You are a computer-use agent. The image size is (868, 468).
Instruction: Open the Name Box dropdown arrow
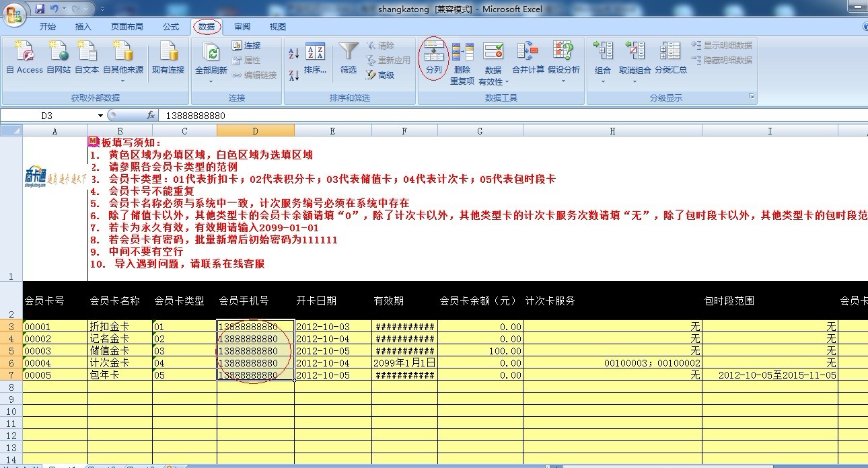101,116
